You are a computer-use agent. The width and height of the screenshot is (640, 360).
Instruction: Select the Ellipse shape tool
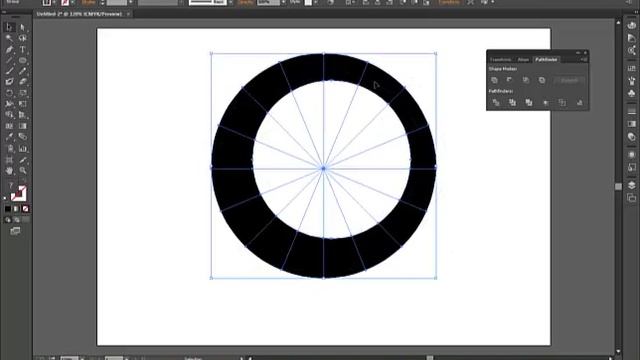[x=22, y=60]
